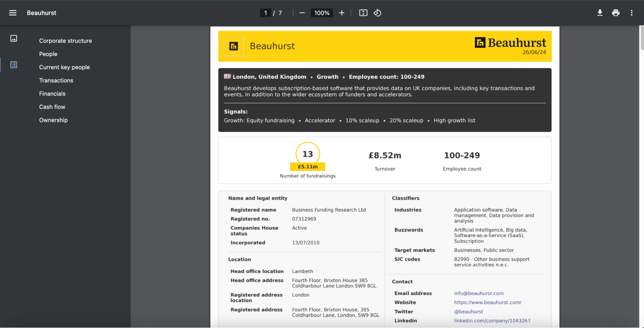The height and width of the screenshot is (328, 644).
Task: Follow the linkedin.com/company/1043267 link
Action: point(492,321)
